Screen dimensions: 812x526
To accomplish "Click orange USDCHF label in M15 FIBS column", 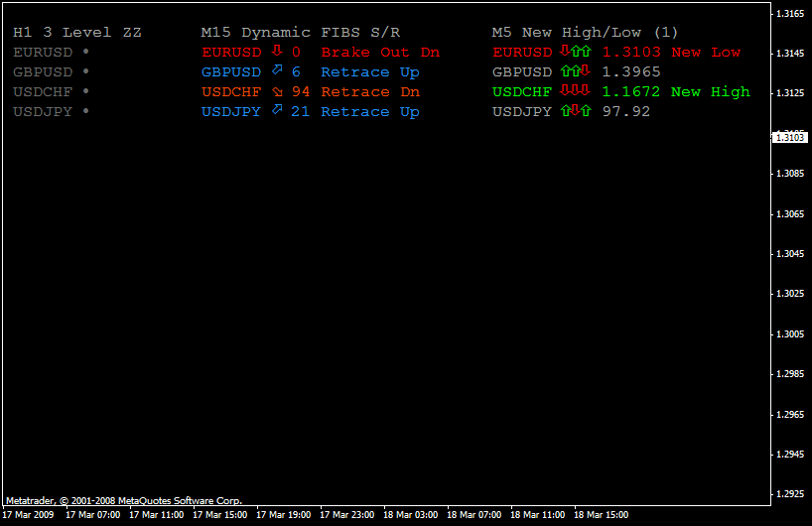I will 231,91.
